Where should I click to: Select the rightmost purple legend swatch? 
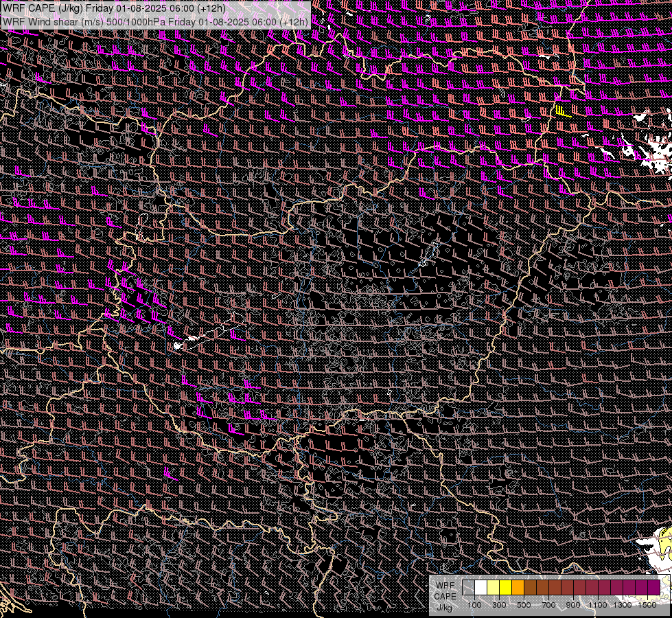point(654,588)
